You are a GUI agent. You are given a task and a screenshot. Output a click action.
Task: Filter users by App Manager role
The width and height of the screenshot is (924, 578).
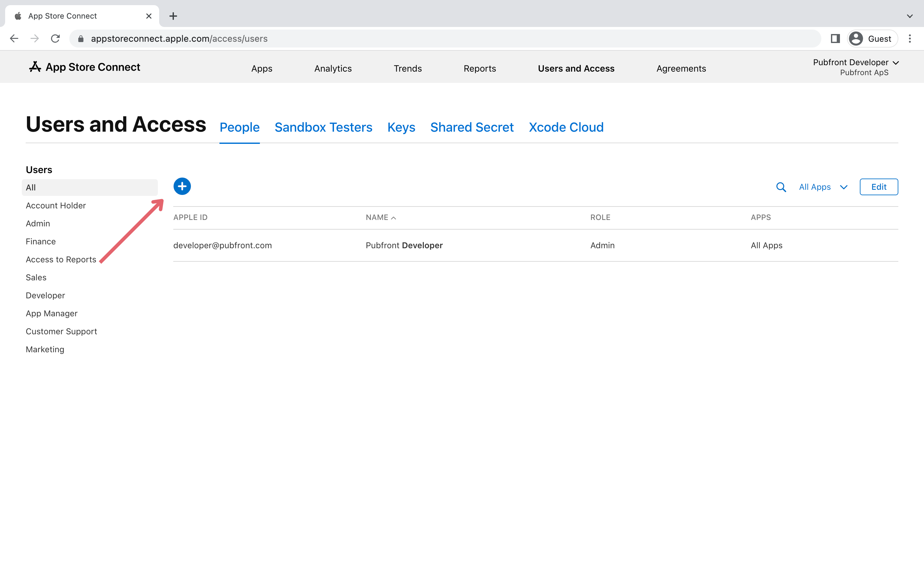pyautogui.click(x=52, y=313)
